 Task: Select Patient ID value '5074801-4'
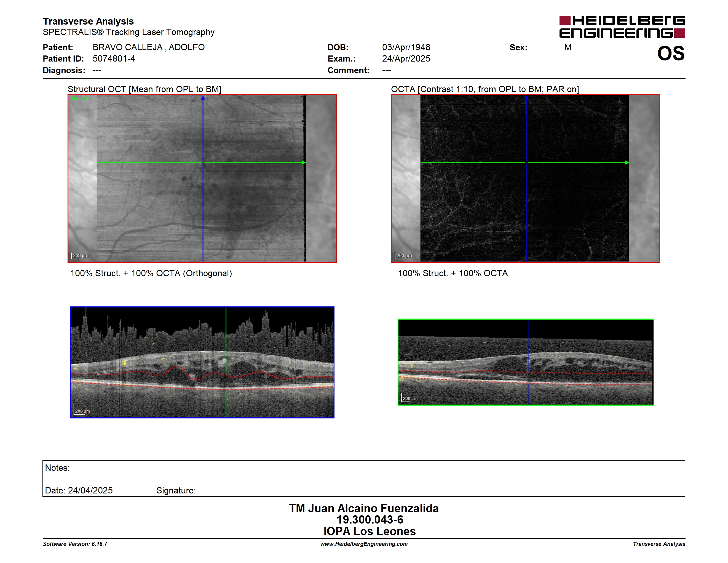pos(114,59)
